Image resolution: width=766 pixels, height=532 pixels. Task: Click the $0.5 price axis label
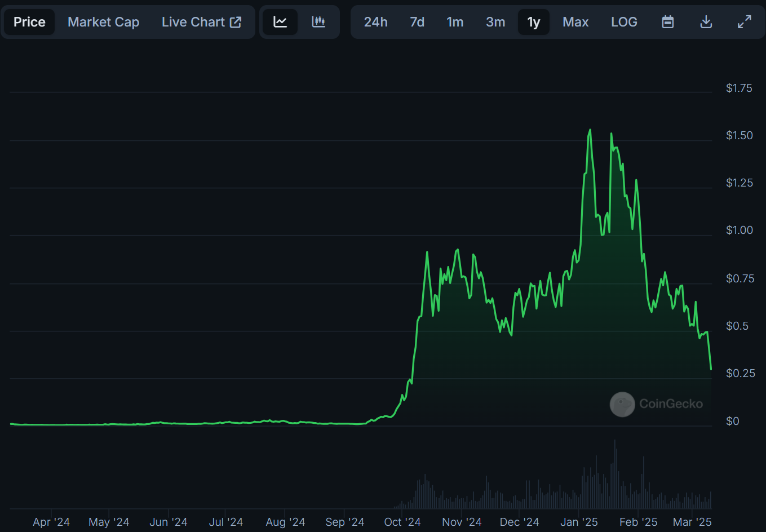coord(737,326)
